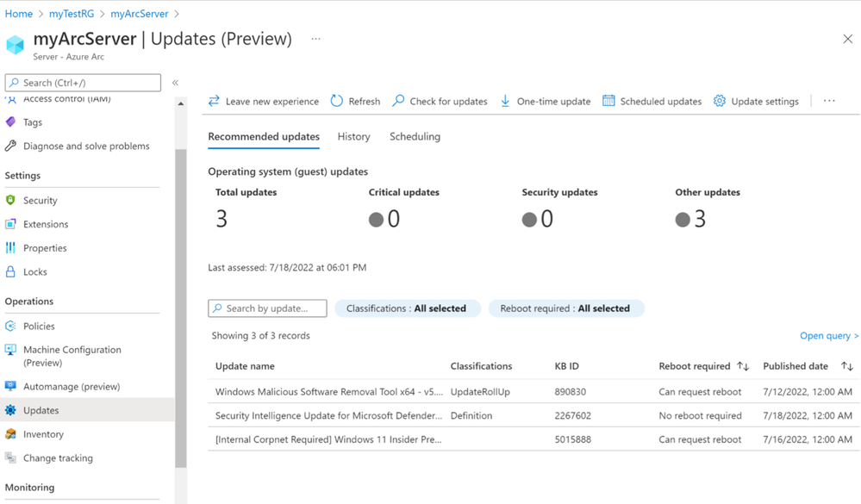This screenshot has width=861, height=504.
Task: Click the KB ID column header
Action: (x=567, y=366)
